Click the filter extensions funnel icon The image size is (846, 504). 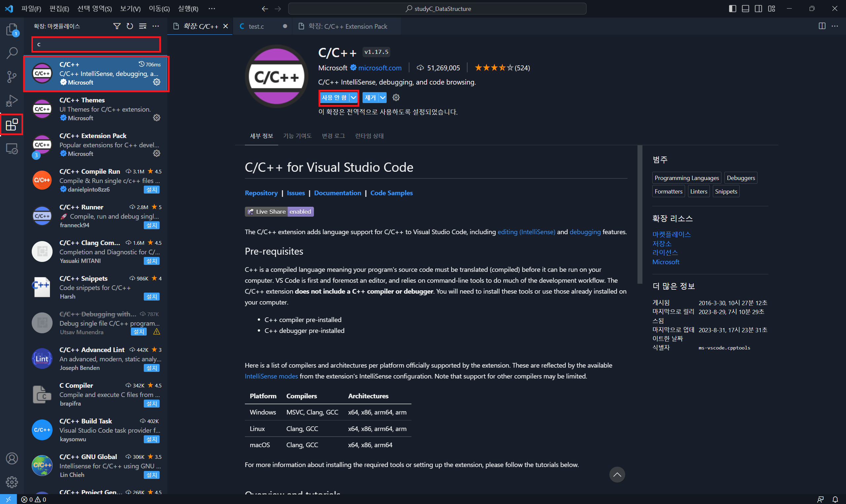pos(117,26)
